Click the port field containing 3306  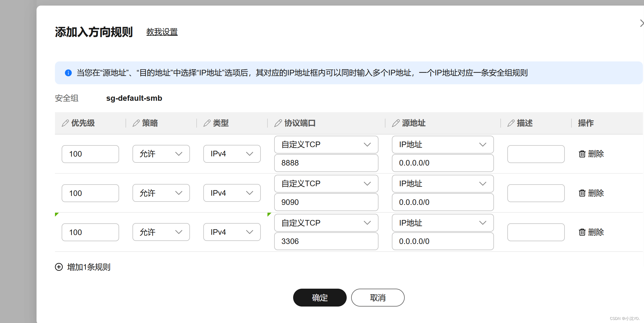pos(326,241)
